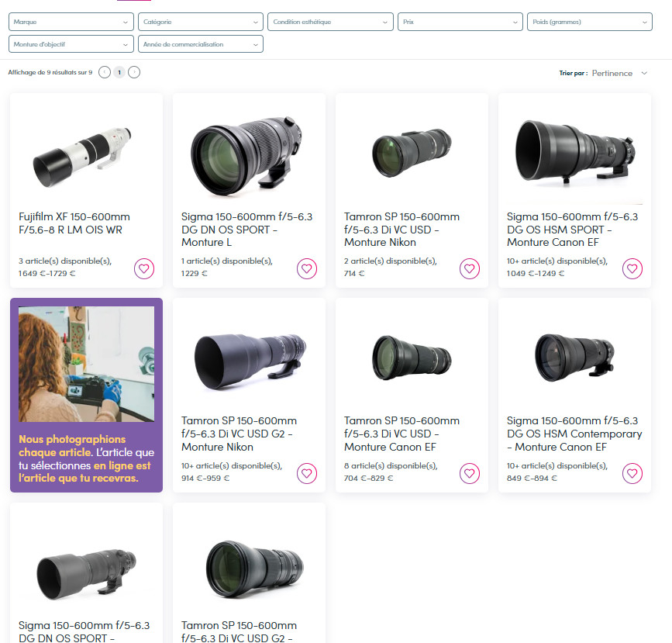Click the Tamron Monture Nikon 714 € image
Screen dimensions: 672x643
pos(412,153)
